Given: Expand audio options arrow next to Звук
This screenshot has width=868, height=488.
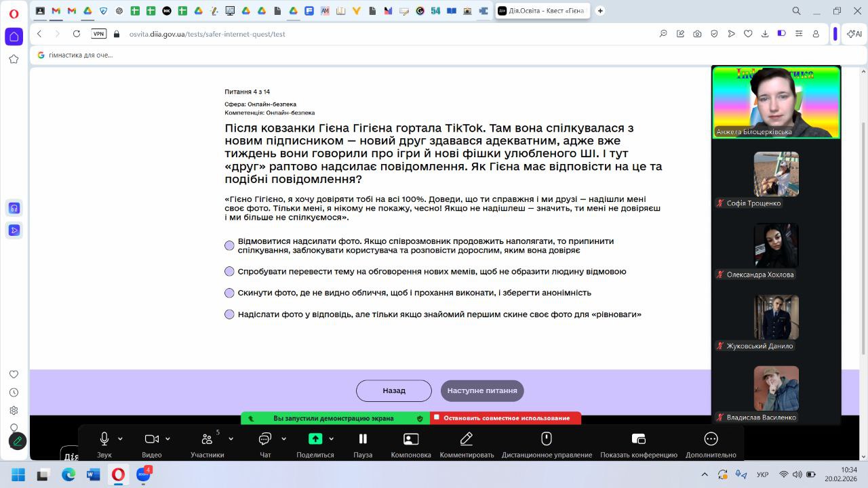Looking at the screenshot, I should click(121, 439).
